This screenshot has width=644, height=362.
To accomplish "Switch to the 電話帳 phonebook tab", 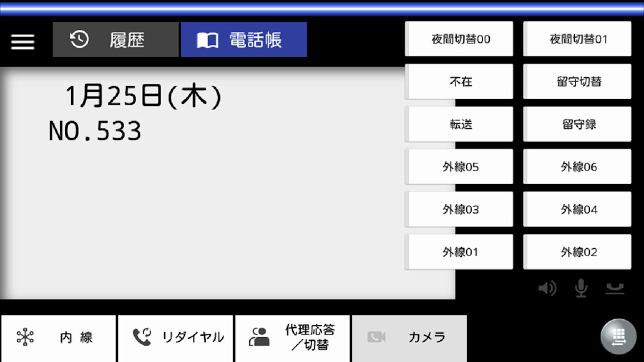I will pos(244,39).
